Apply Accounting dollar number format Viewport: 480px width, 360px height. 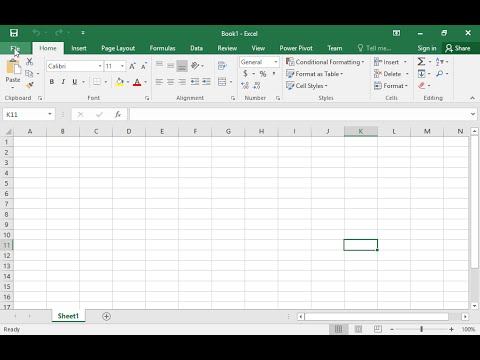[x=245, y=74]
